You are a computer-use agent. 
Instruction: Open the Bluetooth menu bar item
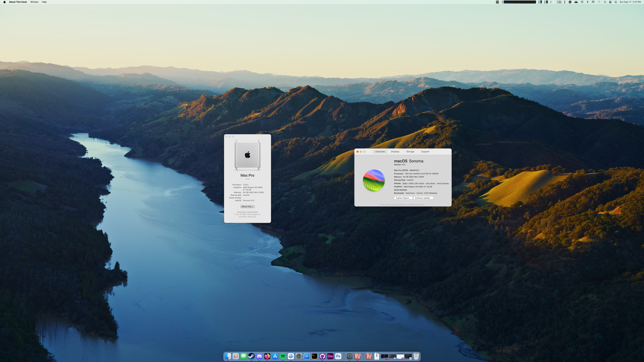pyautogui.click(x=587, y=2)
